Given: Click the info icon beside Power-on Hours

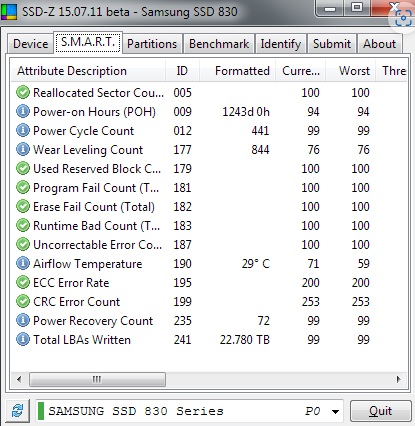Looking at the screenshot, I should coord(23,111).
